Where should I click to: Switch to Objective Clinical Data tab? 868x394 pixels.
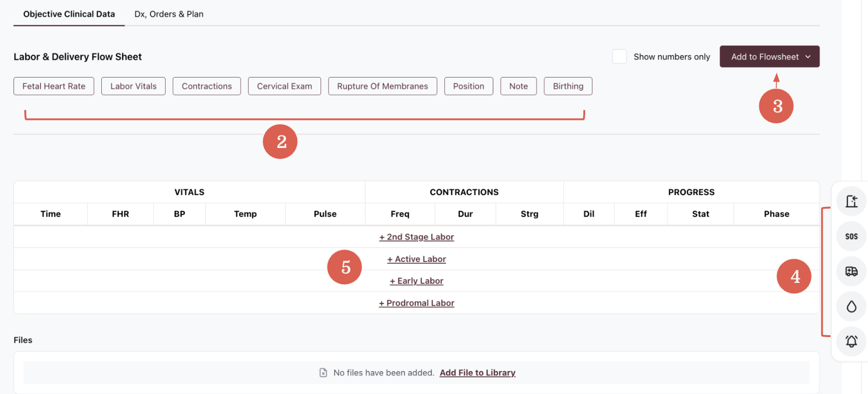(69, 14)
